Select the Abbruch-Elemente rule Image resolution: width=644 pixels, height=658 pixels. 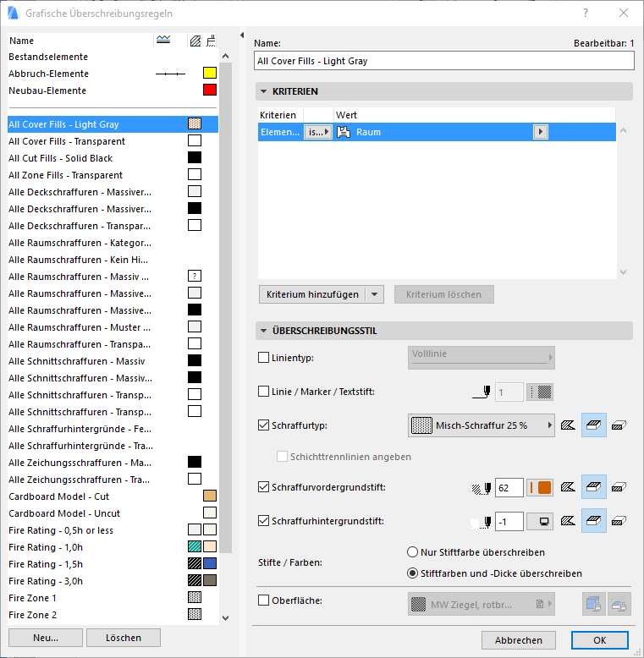pos(113,74)
